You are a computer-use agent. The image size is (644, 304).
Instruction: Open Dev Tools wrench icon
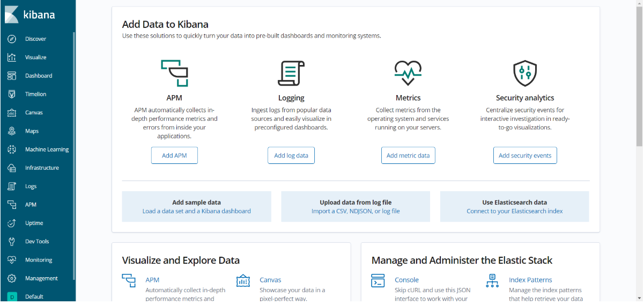12,242
